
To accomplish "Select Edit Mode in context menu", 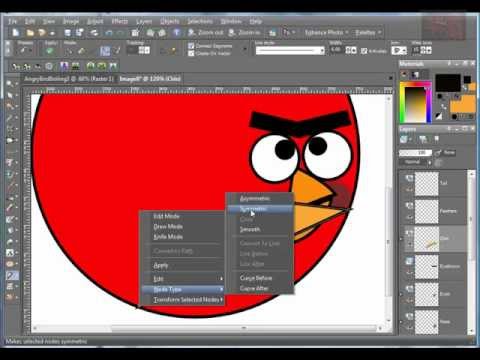I will [182, 216].
